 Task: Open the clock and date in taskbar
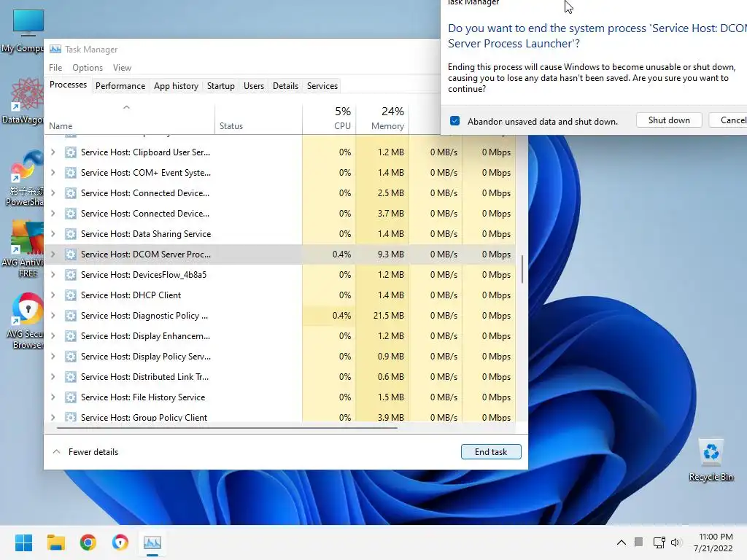tap(715, 542)
